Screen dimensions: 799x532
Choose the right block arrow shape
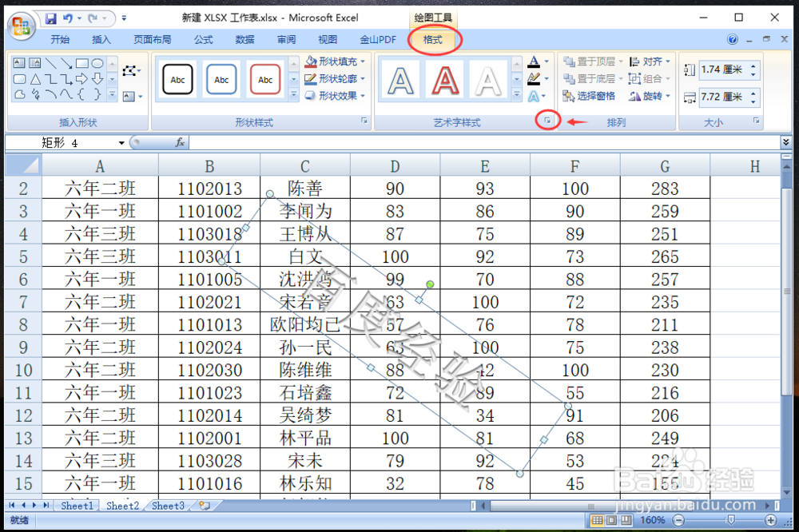point(81,79)
